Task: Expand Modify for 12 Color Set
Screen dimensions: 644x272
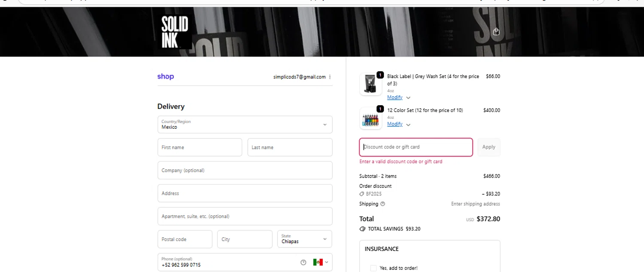Action: tap(408, 124)
